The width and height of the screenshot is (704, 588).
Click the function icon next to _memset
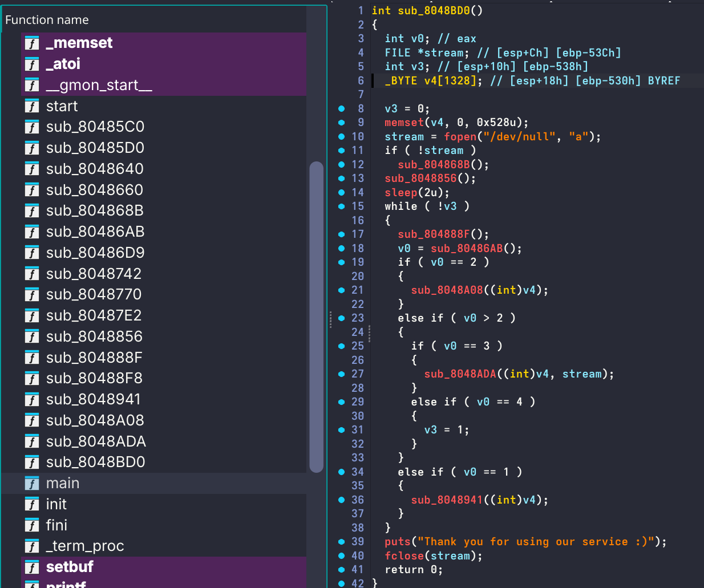click(32, 43)
